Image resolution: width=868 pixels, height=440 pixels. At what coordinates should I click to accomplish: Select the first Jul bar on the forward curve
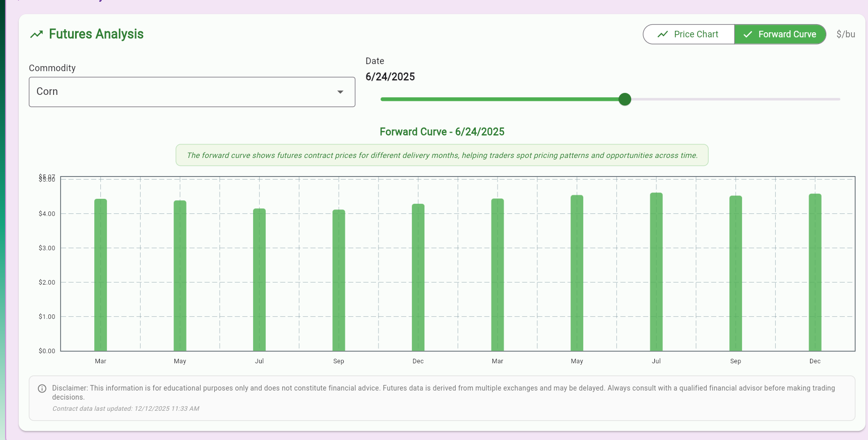pyautogui.click(x=259, y=280)
